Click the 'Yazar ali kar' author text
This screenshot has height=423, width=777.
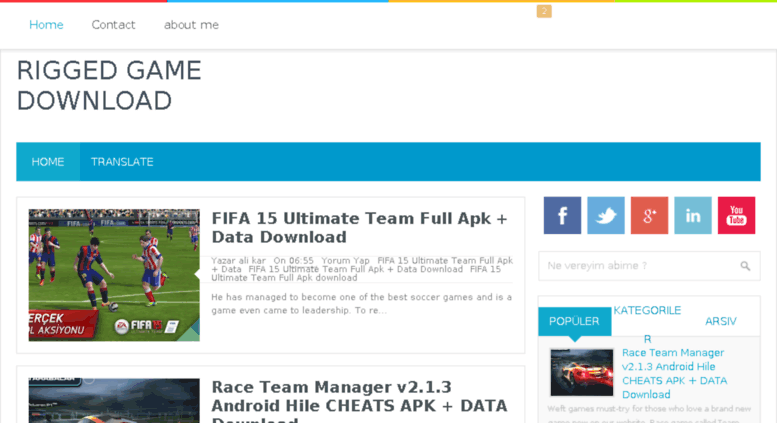pyautogui.click(x=238, y=261)
